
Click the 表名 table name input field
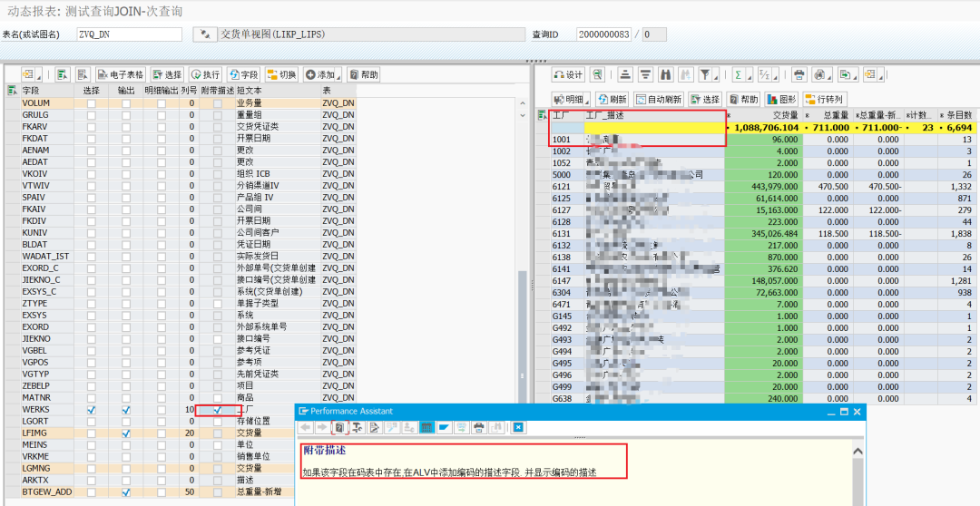[x=130, y=34]
